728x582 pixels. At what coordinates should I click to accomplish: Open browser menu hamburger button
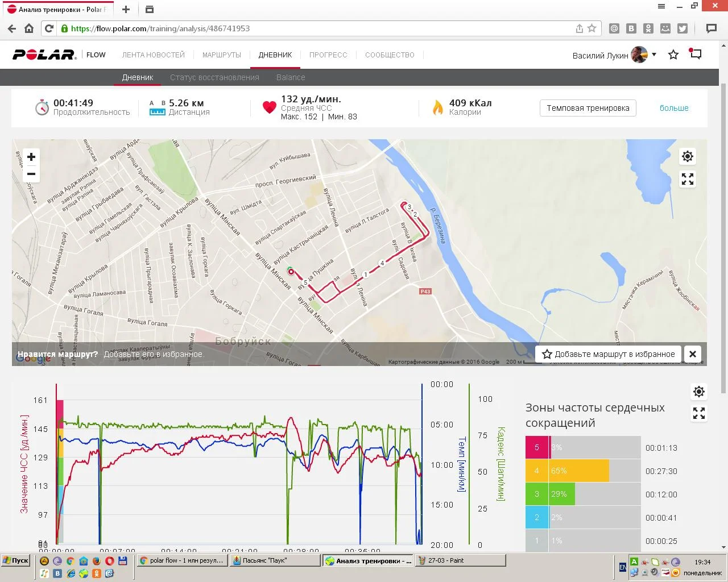[x=661, y=6]
